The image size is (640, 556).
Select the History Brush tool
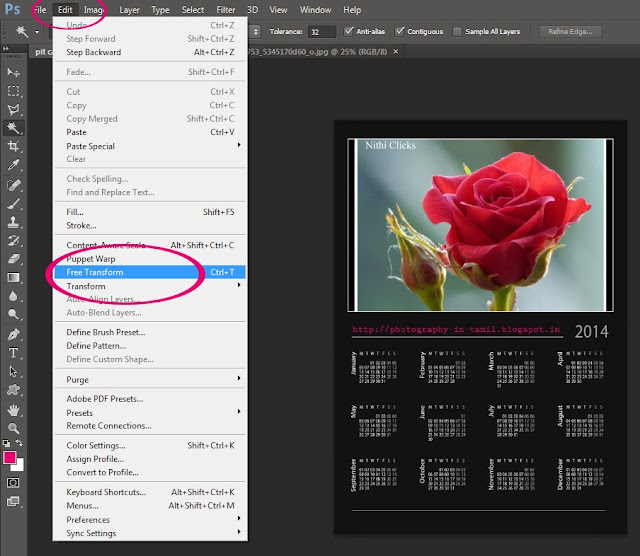pyautogui.click(x=13, y=240)
